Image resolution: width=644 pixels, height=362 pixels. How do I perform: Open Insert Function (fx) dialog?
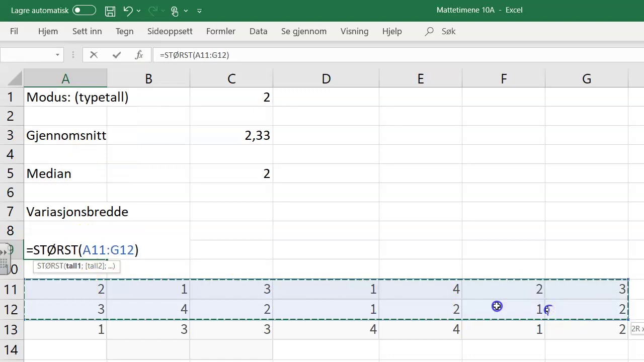click(x=139, y=55)
